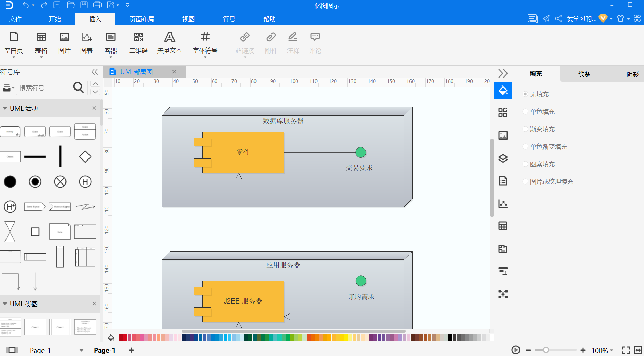The width and height of the screenshot is (644, 356).
Task: Click the print icon in title bar
Action: (97, 5)
